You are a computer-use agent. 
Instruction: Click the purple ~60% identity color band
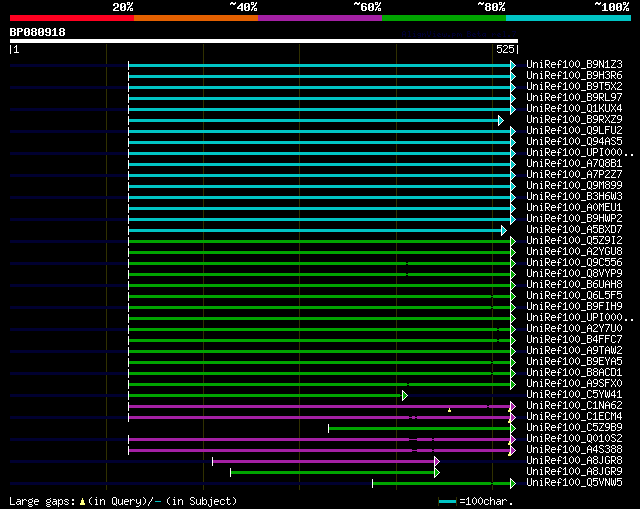(x=320, y=18)
